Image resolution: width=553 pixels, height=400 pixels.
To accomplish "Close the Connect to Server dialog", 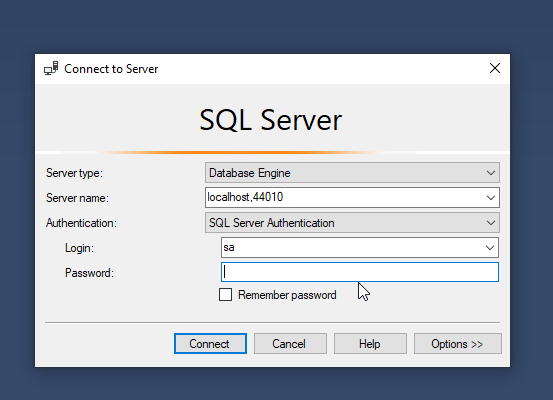I will click(495, 68).
